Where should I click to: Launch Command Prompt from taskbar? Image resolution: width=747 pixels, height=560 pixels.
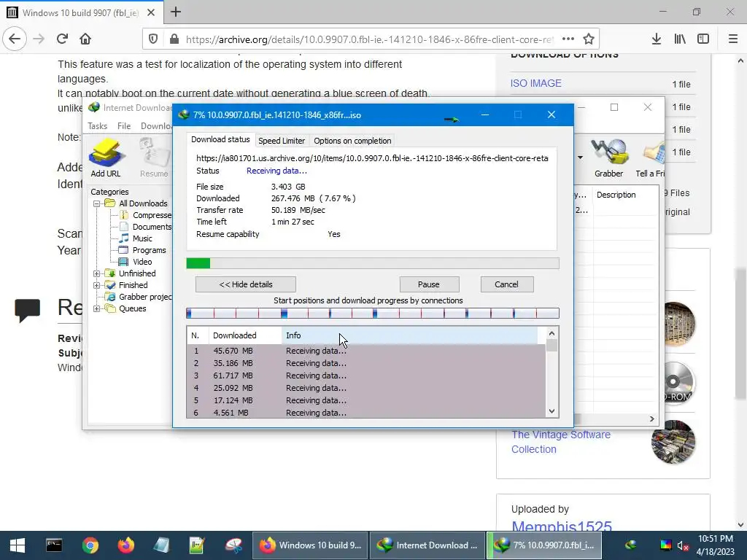(x=54, y=545)
